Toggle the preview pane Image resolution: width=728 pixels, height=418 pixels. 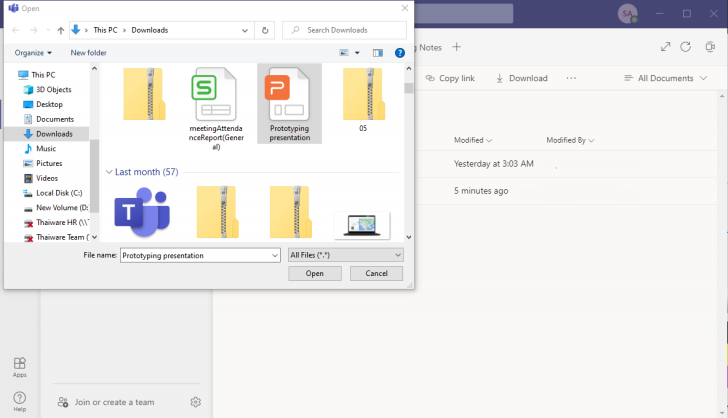click(378, 53)
